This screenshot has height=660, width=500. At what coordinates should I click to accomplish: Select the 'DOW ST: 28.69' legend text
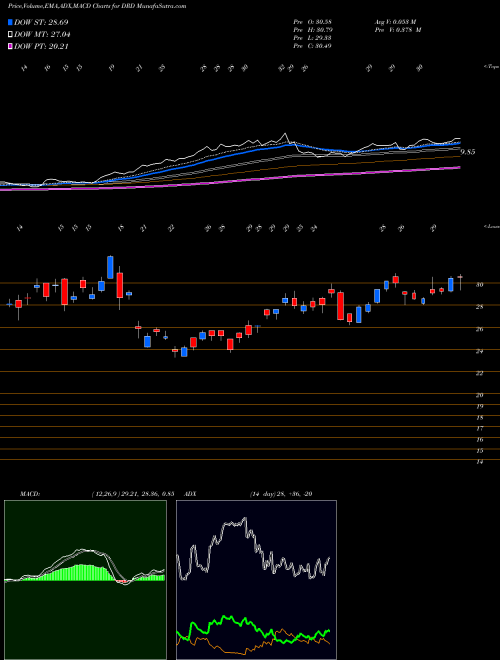point(41,22)
